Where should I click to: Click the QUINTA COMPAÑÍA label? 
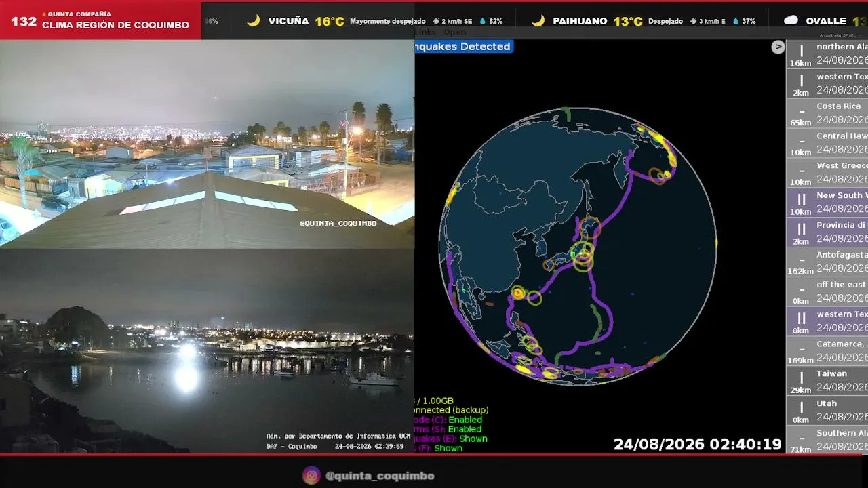[78, 14]
